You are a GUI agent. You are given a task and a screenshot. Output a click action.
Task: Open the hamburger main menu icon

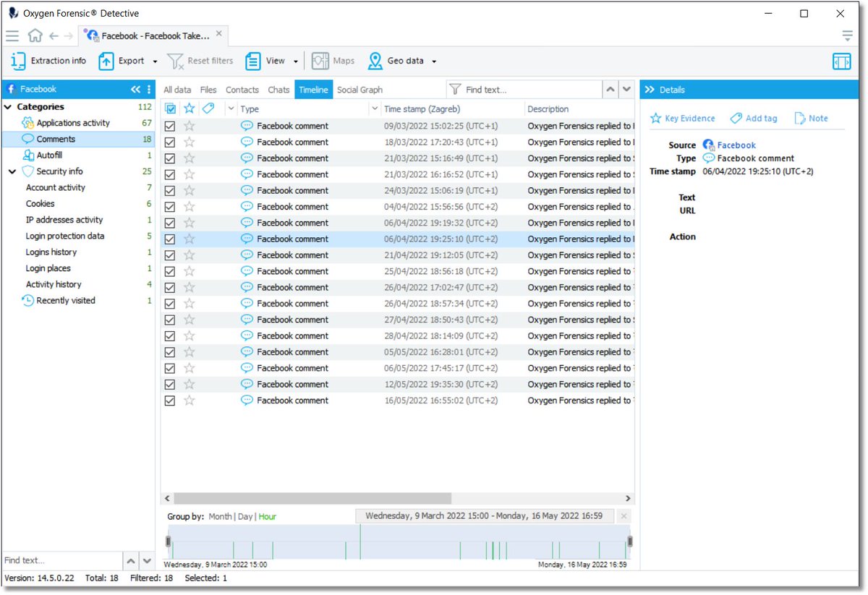point(12,35)
